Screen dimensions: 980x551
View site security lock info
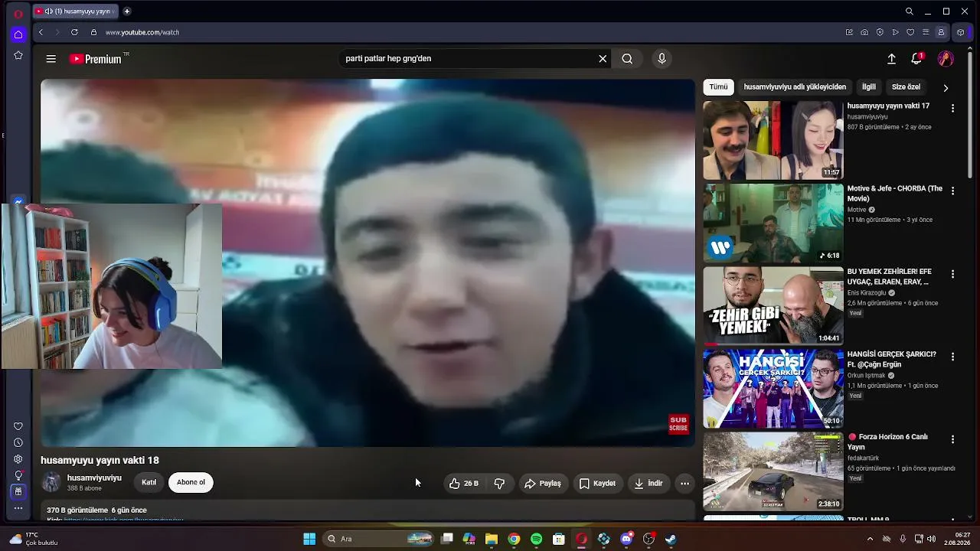[x=93, y=32]
